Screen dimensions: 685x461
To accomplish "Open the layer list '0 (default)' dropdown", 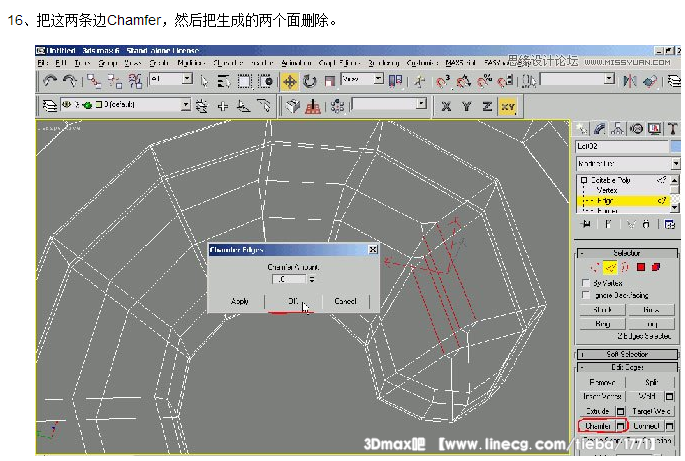I will point(125,105).
